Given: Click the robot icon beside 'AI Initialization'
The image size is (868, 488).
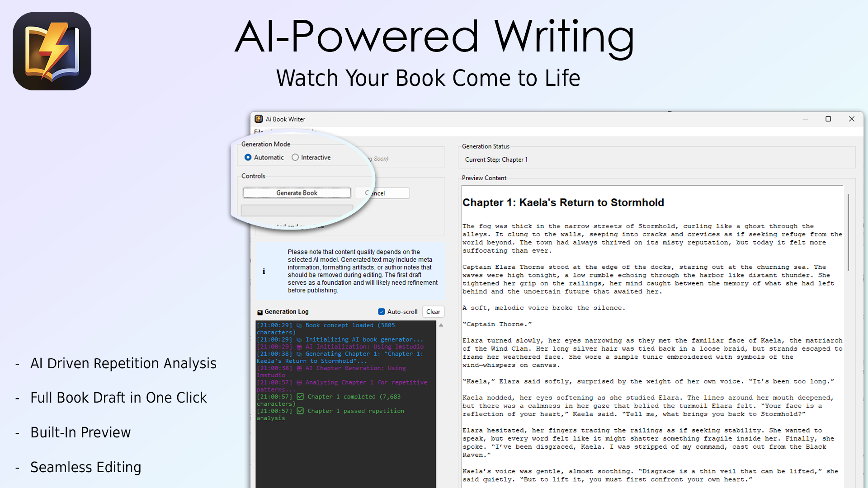Looking at the screenshot, I should pyautogui.click(x=300, y=347).
